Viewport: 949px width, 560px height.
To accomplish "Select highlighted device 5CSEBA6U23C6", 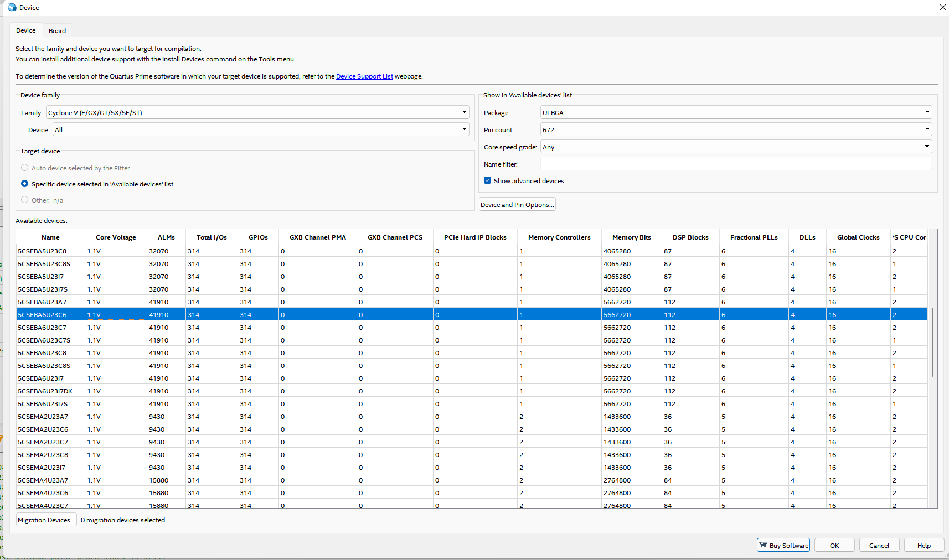I will pyautogui.click(x=472, y=314).
